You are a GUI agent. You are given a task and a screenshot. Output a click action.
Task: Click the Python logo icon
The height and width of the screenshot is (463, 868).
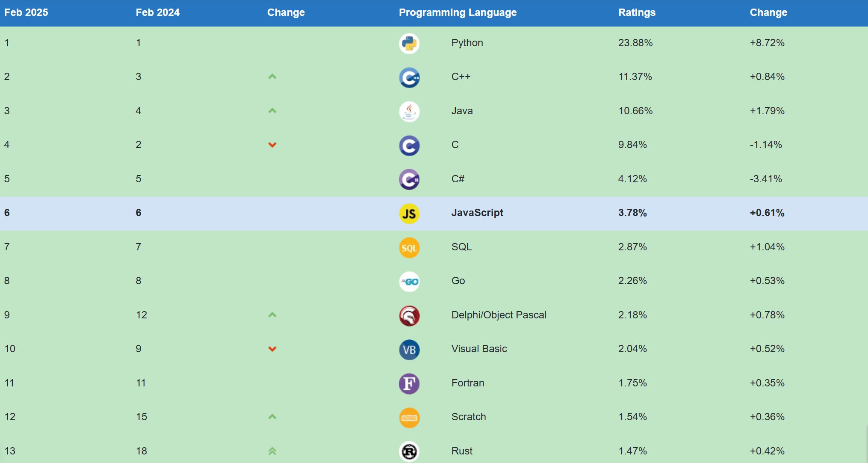(x=409, y=43)
